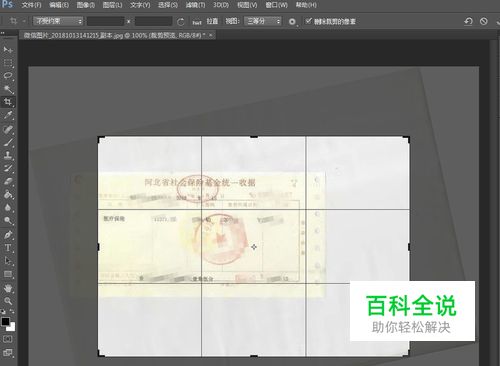Image resolution: width=500 pixels, height=366 pixels.
Task: Open the 图层(L) menu
Action: [x=112, y=5]
